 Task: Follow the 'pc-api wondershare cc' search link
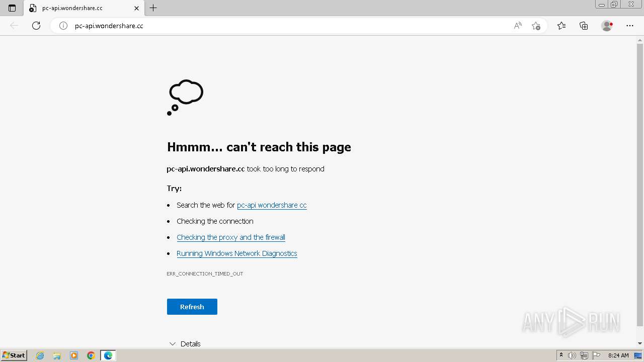click(272, 205)
